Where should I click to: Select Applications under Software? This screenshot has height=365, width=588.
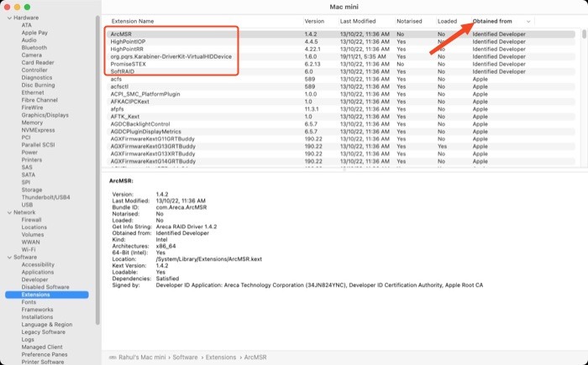(38, 272)
